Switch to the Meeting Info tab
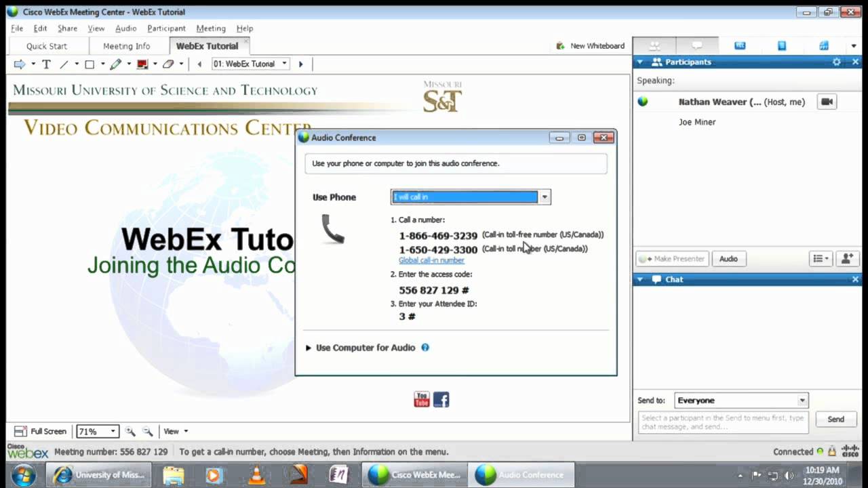The width and height of the screenshot is (868, 488). click(127, 46)
